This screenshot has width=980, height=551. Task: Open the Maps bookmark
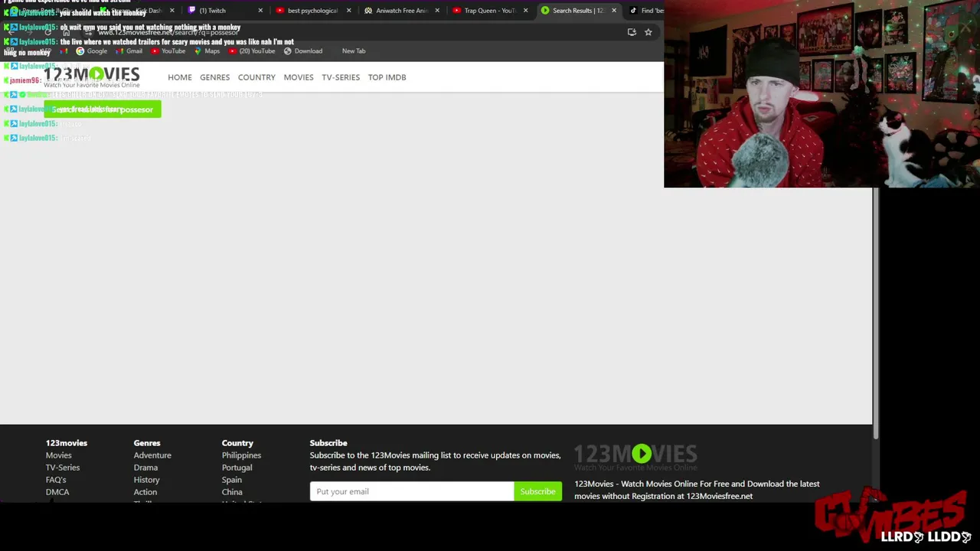click(x=207, y=51)
